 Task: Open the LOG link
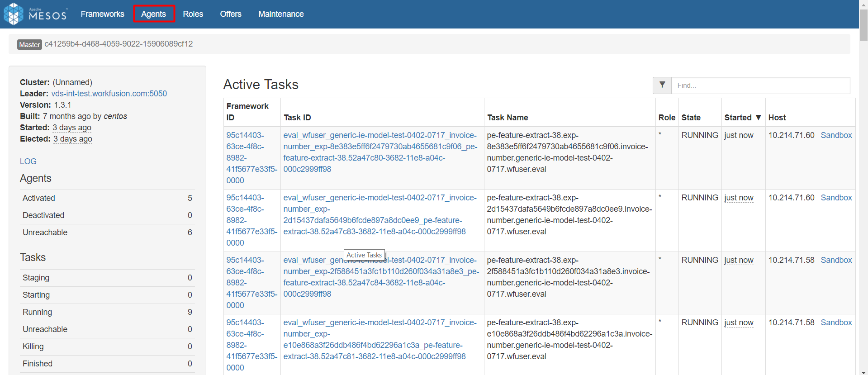(28, 161)
